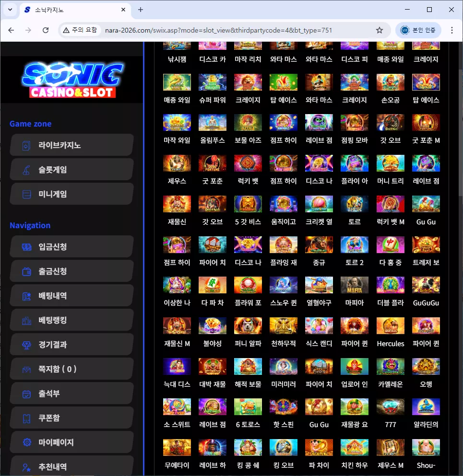
Task: Open 베팅랭킹 ranking
Action: 71,320
